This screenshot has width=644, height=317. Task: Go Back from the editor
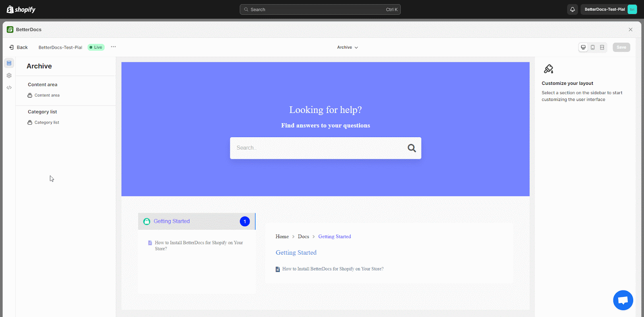pyautogui.click(x=19, y=47)
